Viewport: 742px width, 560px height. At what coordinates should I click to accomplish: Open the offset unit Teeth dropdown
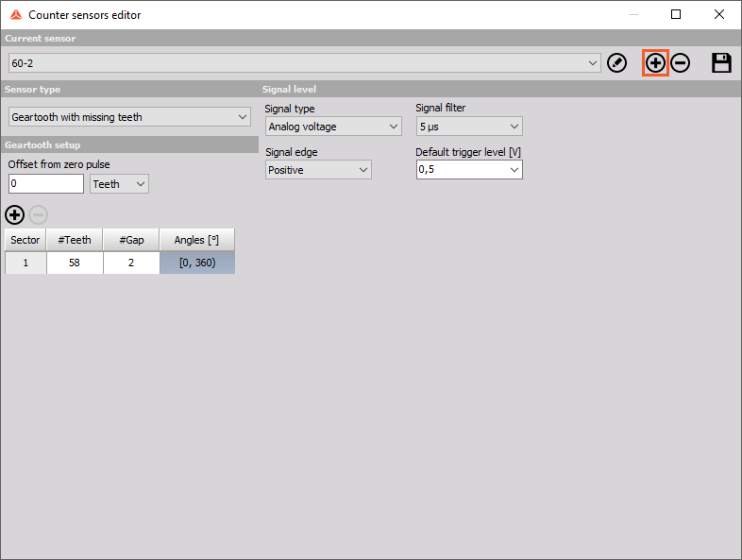pyautogui.click(x=119, y=184)
